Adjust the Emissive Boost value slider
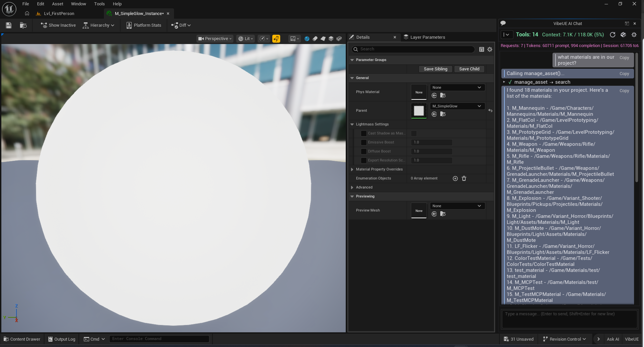Screen dimensions: 644x347 click(431, 142)
